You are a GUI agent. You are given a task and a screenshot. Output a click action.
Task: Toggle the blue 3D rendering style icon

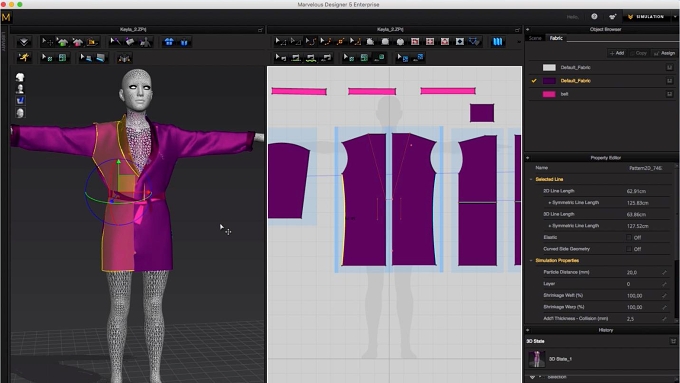[20, 101]
